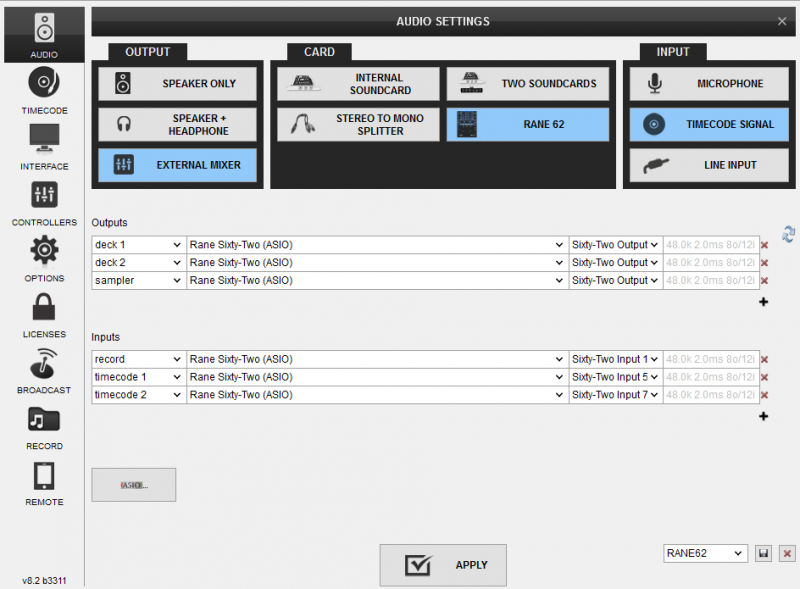
Task: Select Timecode Signal input
Action: point(709,125)
